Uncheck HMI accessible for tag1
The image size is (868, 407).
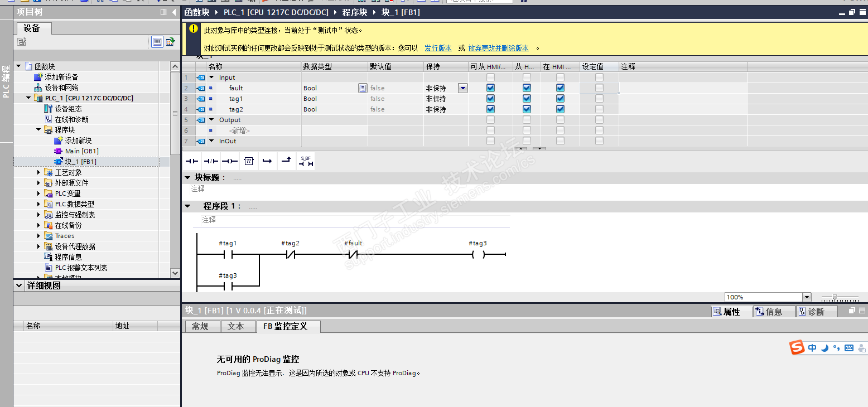tap(490, 99)
